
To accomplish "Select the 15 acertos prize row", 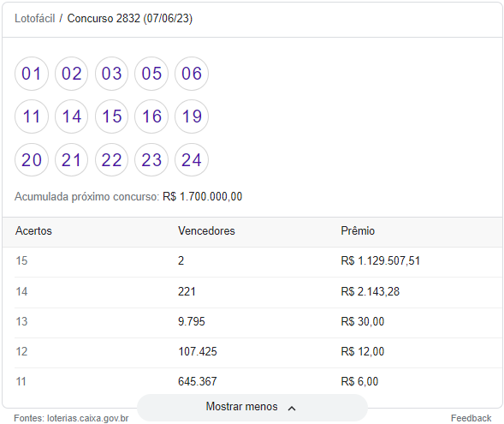I will 252,261.
